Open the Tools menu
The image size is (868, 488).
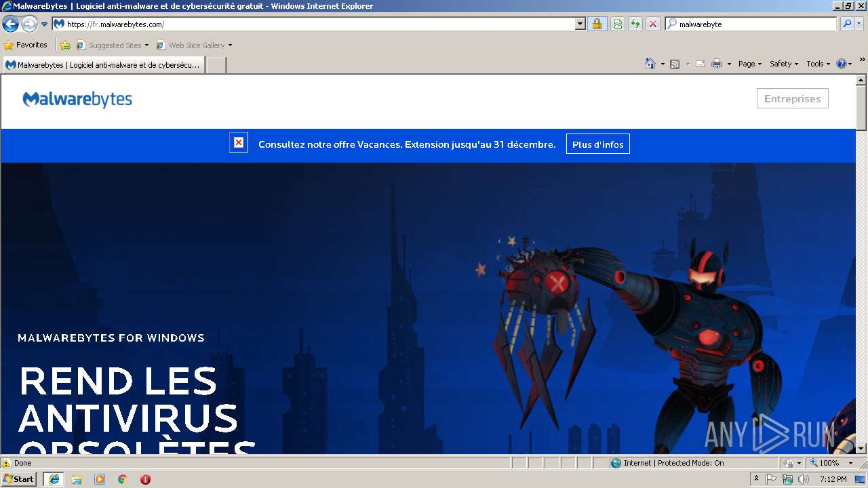click(x=818, y=64)
